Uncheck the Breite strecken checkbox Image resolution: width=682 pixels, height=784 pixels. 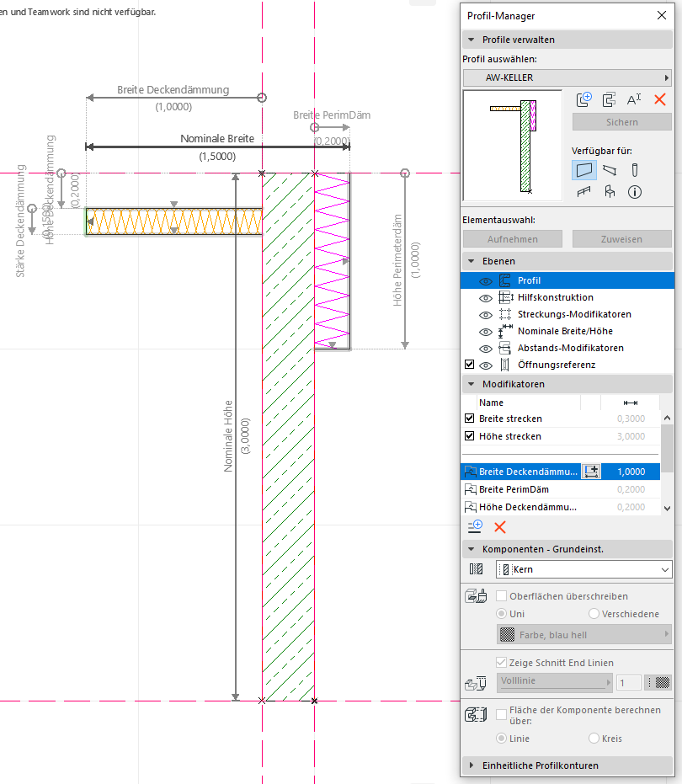(x=470, y=419)
